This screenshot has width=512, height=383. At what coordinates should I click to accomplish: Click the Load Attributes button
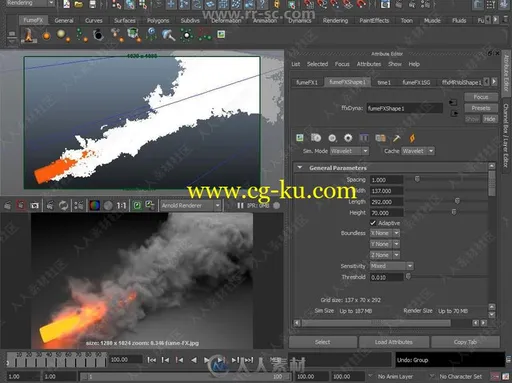[x=394, y=342]
